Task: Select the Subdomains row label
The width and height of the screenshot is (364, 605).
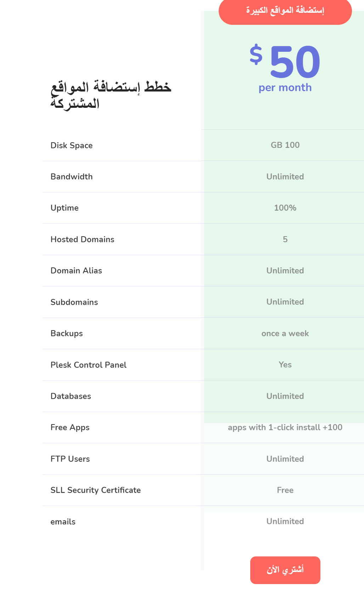Action: point(74,302)
